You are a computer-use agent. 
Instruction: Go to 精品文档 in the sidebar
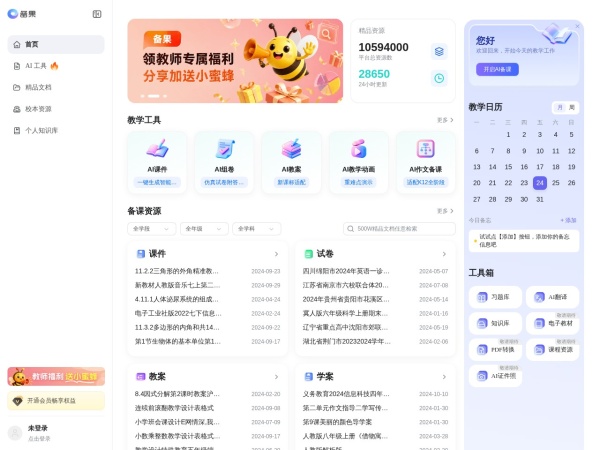tap(56, 87)
